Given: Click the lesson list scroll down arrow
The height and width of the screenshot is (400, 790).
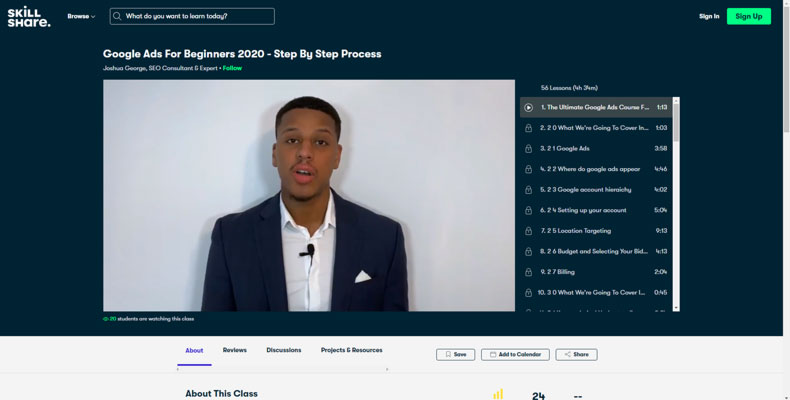Looking at the screenshot, I should click(x=676, y=308).
